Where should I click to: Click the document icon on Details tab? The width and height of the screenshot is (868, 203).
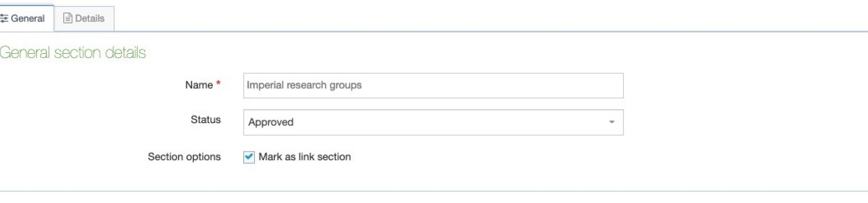point(67,18)
